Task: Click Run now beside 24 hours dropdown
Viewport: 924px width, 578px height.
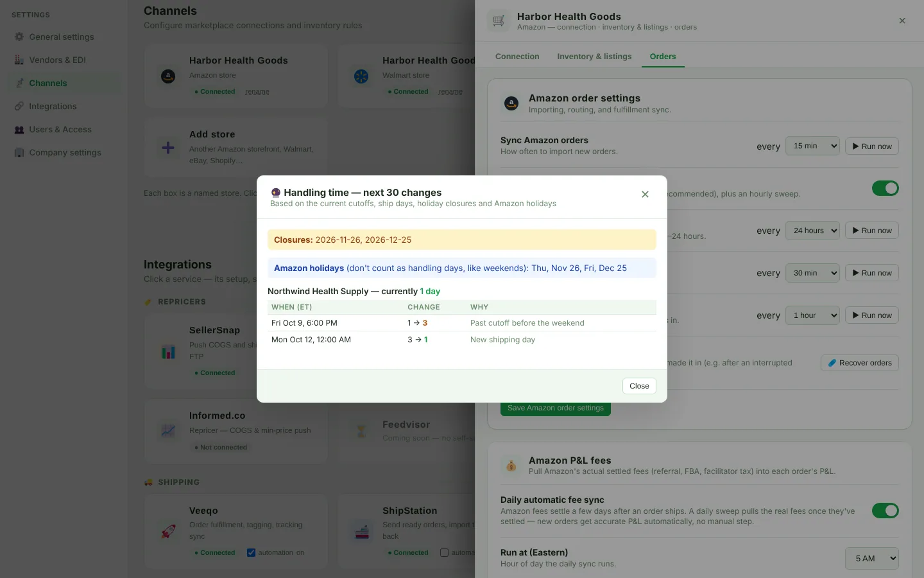Action: 872,231
